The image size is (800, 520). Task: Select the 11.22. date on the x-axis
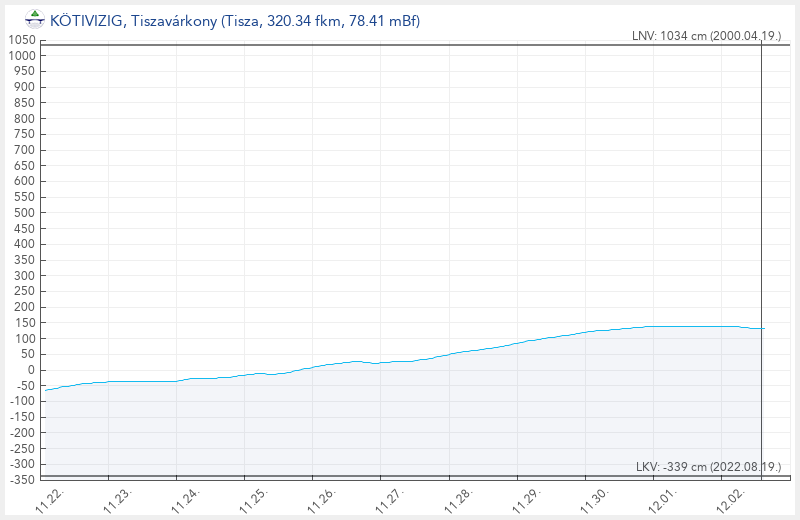click(x=51, y=501)
